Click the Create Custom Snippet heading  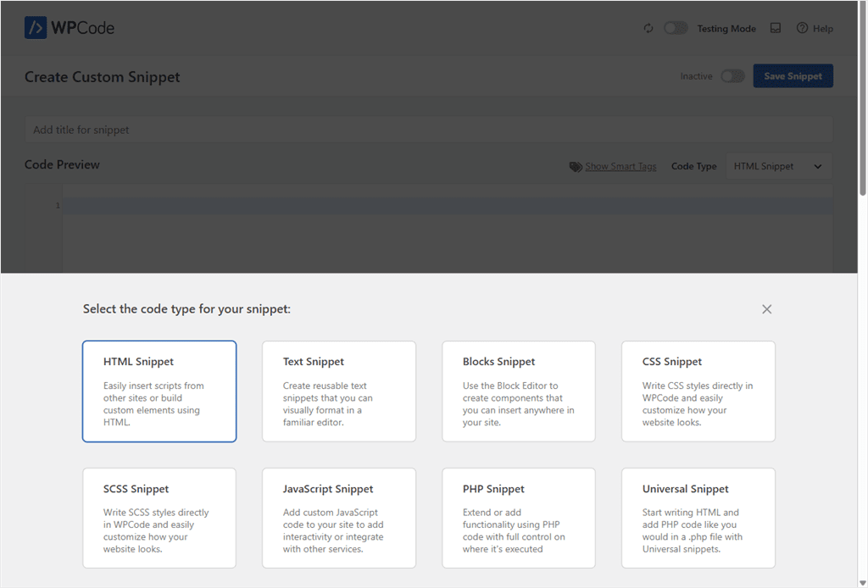(x=103, y=77)
